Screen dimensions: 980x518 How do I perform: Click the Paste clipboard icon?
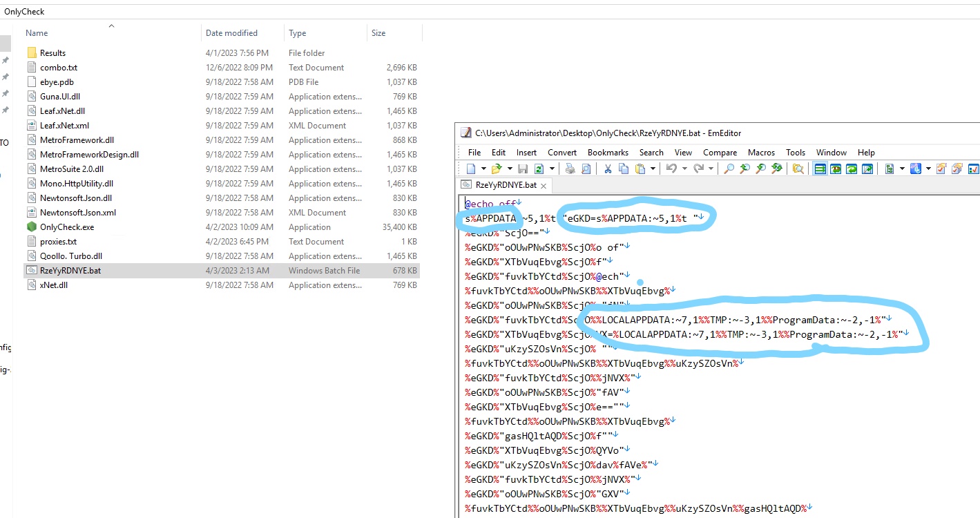[x=640, y=169]
